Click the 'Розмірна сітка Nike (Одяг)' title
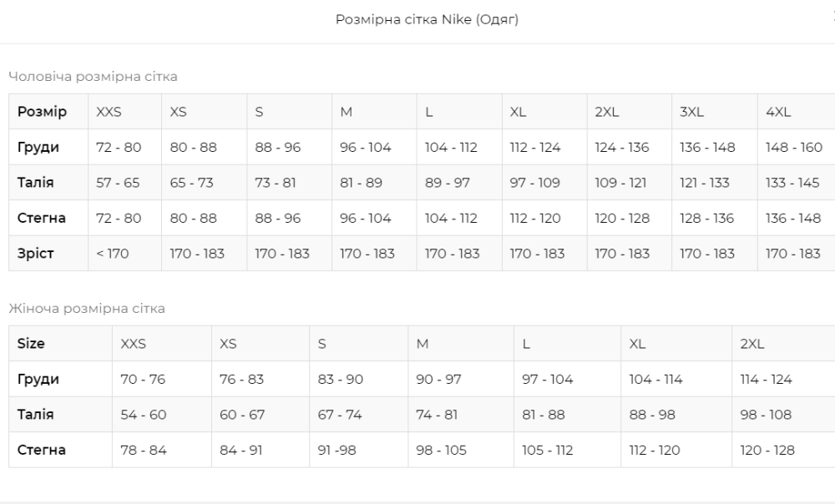This screenshot has height=504, width=835. pos(427,20)
